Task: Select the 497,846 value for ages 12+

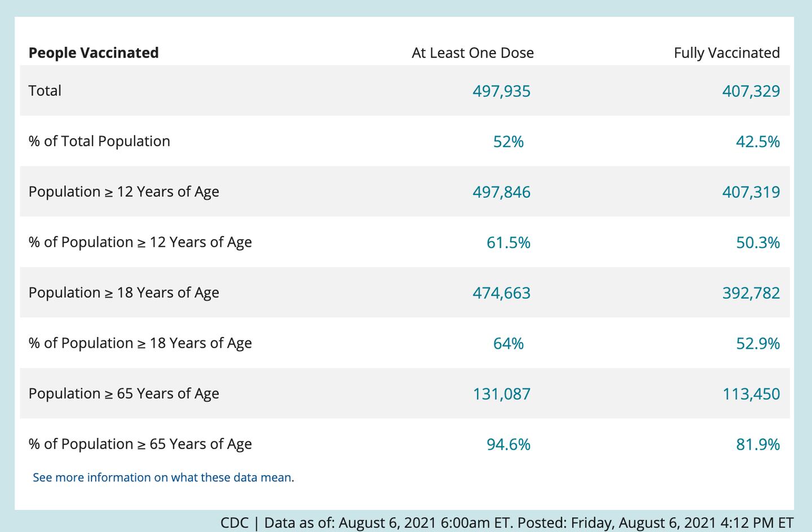Action: [501, 192]
